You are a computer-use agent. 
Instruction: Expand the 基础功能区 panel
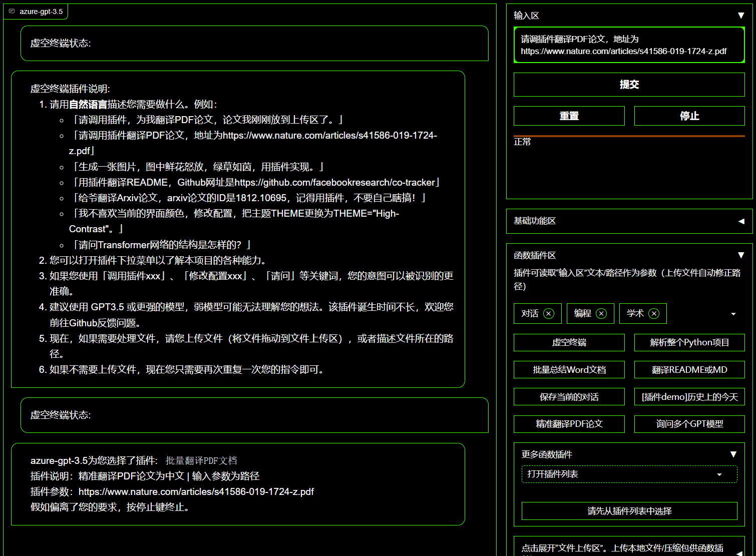[741, 221]
